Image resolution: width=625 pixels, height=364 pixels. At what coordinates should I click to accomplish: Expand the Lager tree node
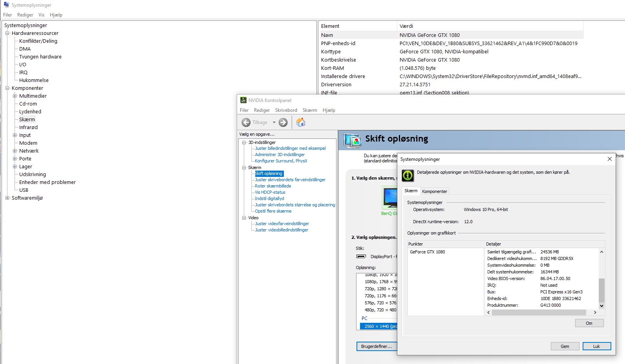click(15, 167)
